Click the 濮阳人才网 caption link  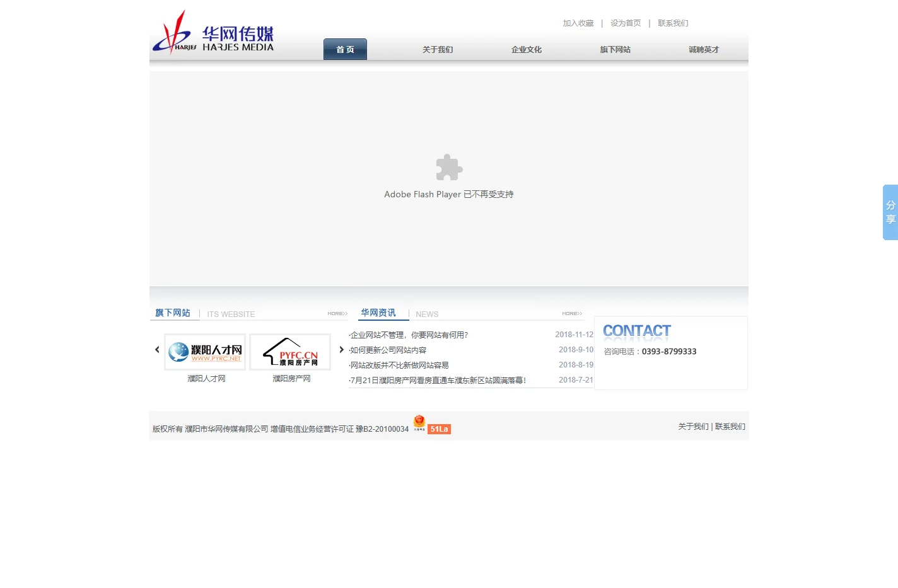(x=206, y=379)
